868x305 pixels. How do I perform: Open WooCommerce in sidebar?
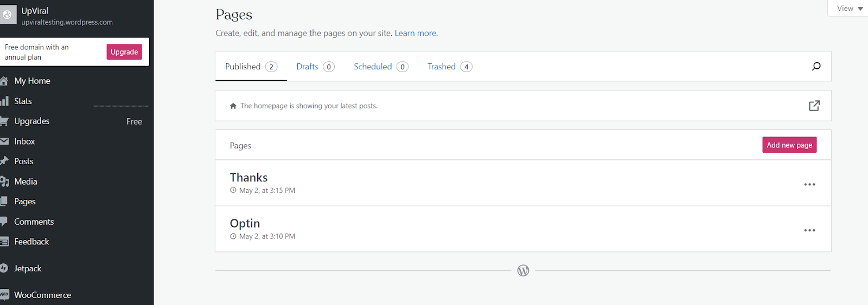tap(42, 295)
